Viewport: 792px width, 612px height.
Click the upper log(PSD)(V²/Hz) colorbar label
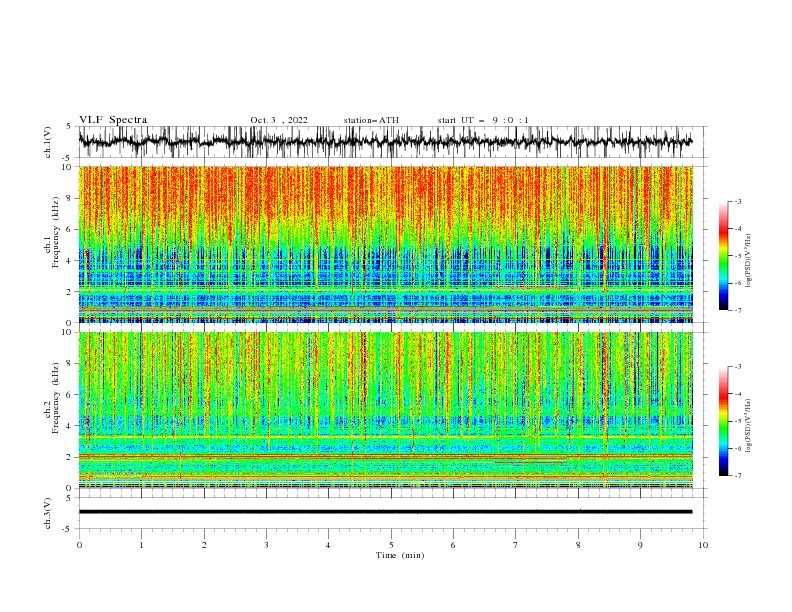pyautogui.click(x=749, y=261)
